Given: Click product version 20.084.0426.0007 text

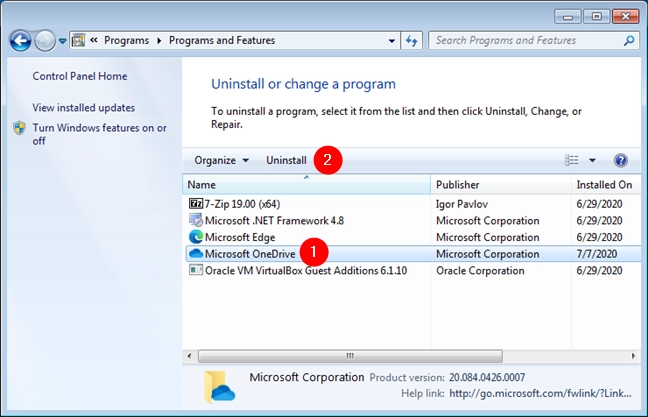Looking at the screenshot, I should pos(487,377).
